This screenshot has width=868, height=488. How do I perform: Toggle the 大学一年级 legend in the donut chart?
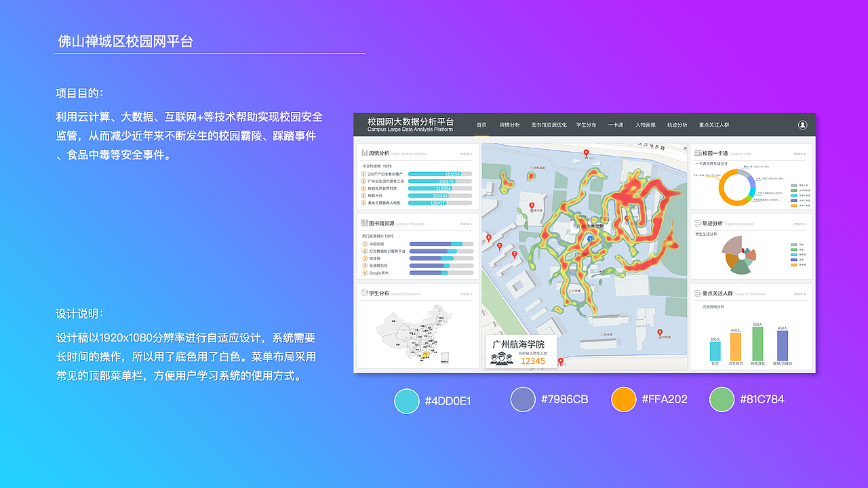795,205
